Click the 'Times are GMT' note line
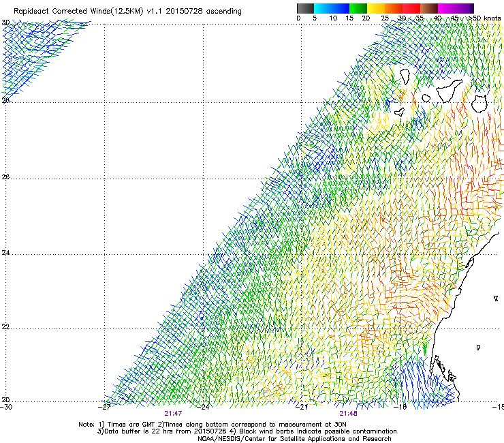The width and height of the screenshot is (504, 443). coord(212,425)
